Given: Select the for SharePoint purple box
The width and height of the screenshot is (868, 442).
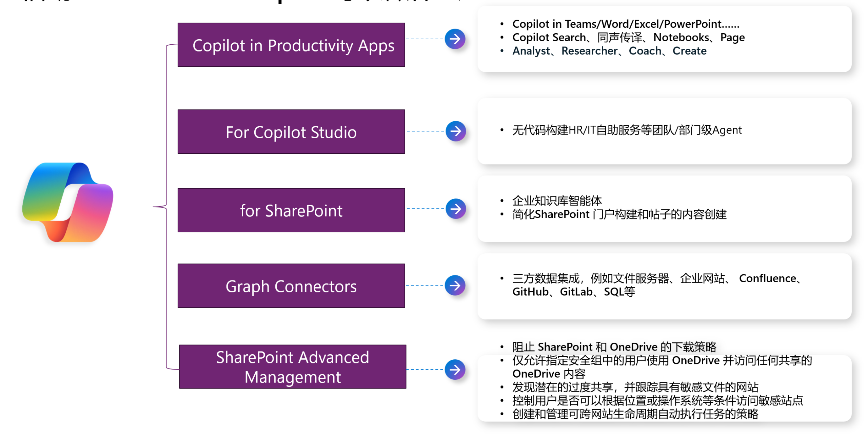Looking at the screenshot, I should [291, 210].
